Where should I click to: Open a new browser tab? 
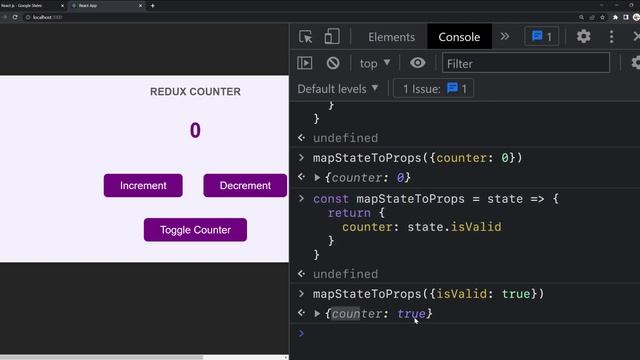(153, 6)
